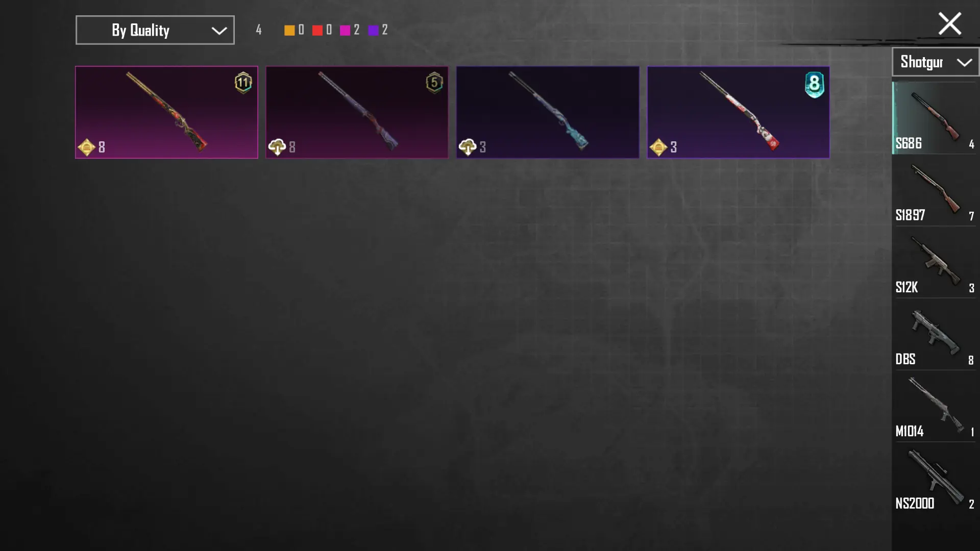The width and height of the screenshot is (980, 551).
Task: Click the purple quality counter swatch
Action: click(373, 30)
